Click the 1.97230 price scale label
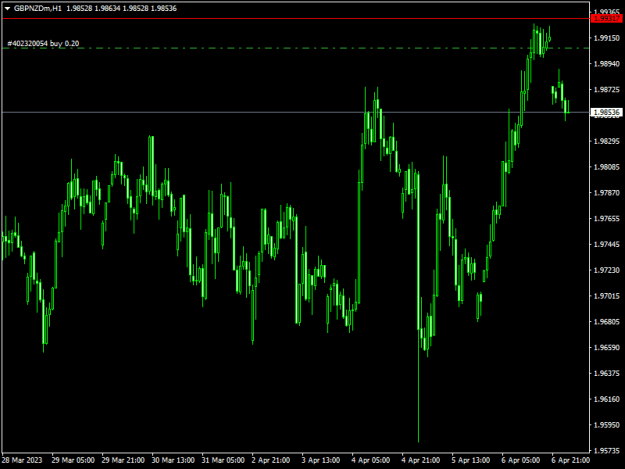 pos(607,270)
